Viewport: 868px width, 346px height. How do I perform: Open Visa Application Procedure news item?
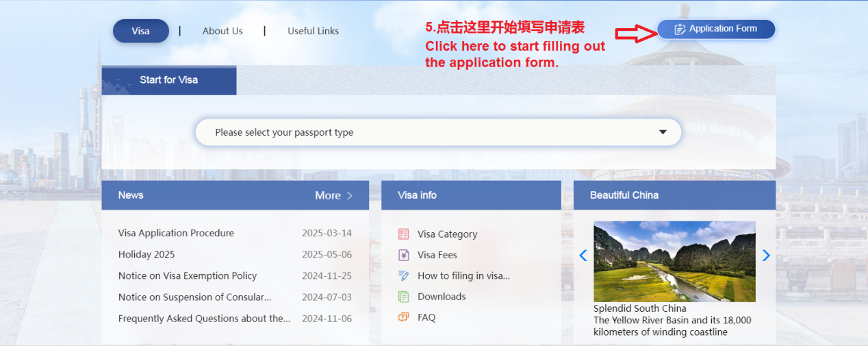[x=176, y=233]
